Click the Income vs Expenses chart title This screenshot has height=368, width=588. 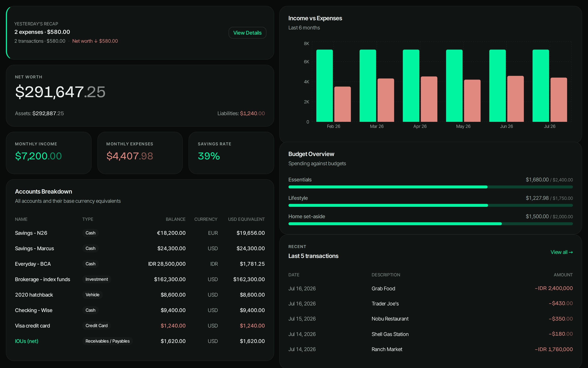(315, 18)
